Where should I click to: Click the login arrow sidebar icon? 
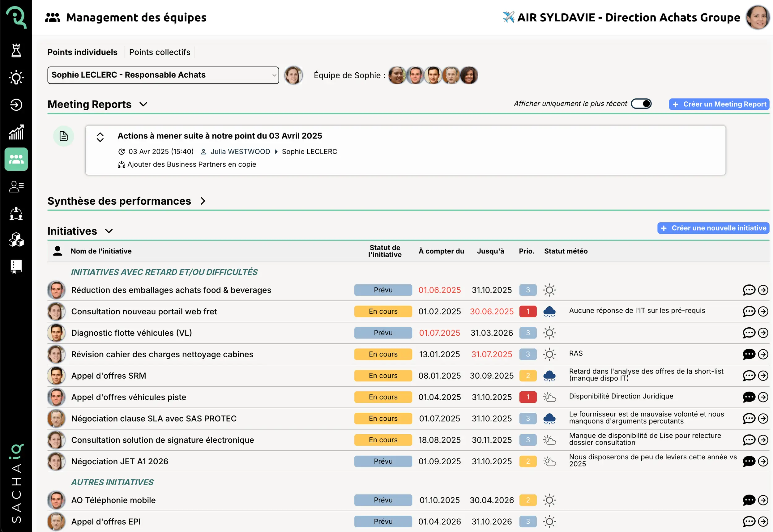click(x=16, y=105)
